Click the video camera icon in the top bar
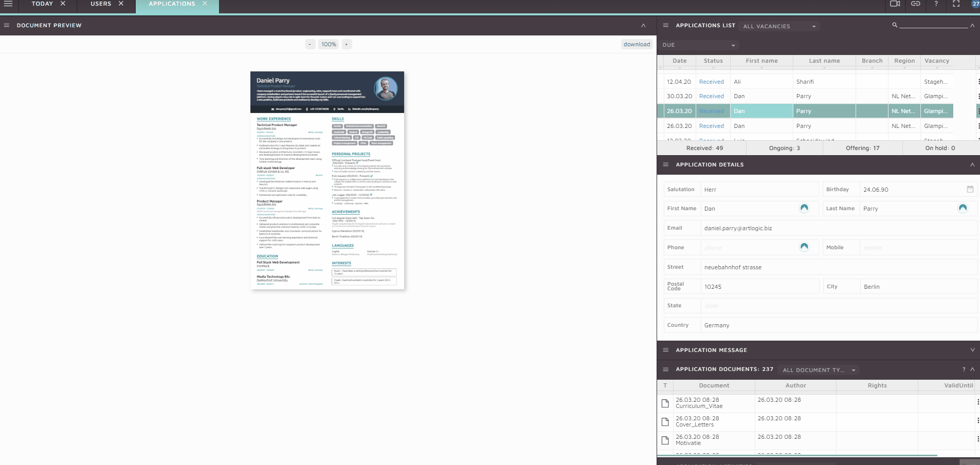The height and width of the screenshot is (465, 980). click(x=895, y=4)
